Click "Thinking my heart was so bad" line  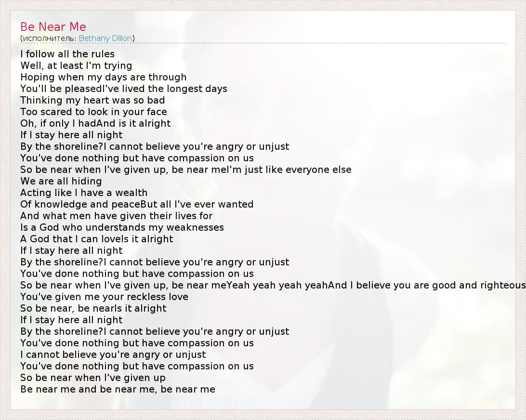click(x=92, y=100)
